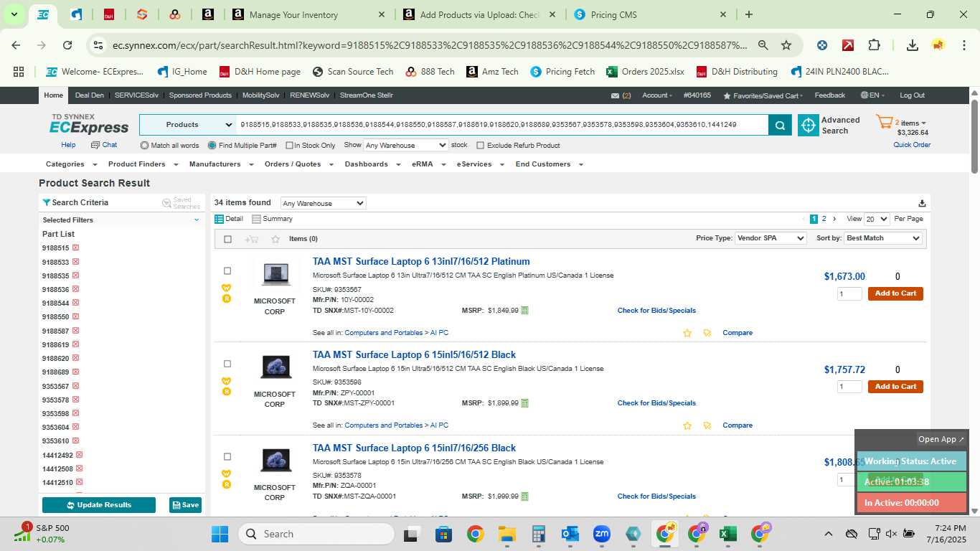This screenshot has width=980, height=551.
Task: Favorite star for Surface Laptop 15in Ultra5
Action: click(687, 425)
